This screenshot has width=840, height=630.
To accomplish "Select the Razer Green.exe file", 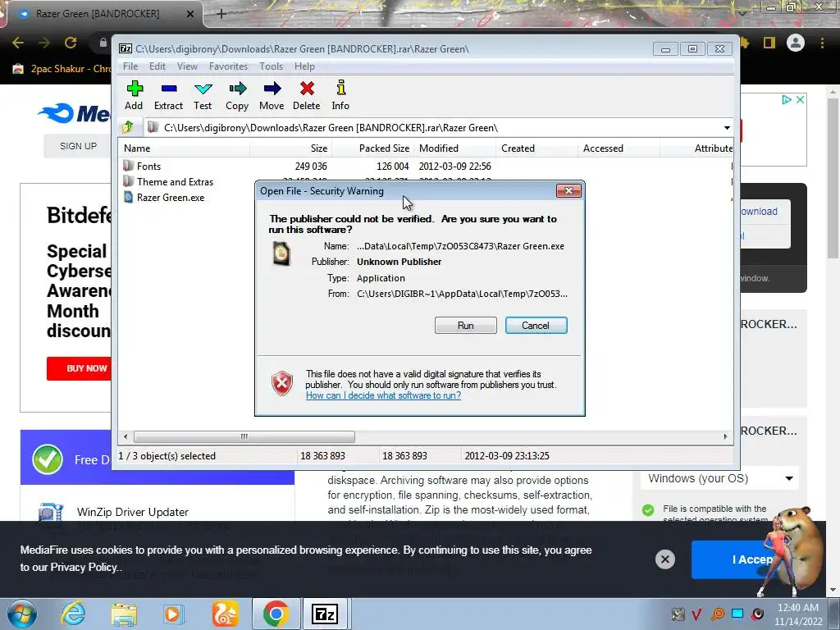I will tap(171, 197).
